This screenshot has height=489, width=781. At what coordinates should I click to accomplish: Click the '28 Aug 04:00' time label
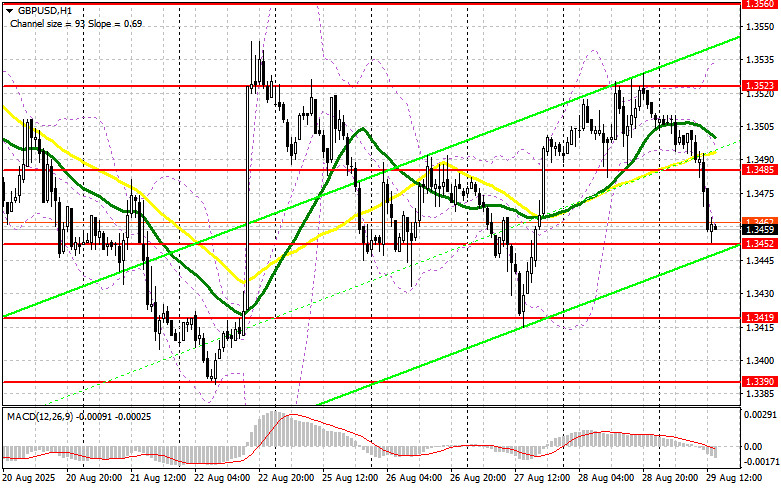pos(606,478)
